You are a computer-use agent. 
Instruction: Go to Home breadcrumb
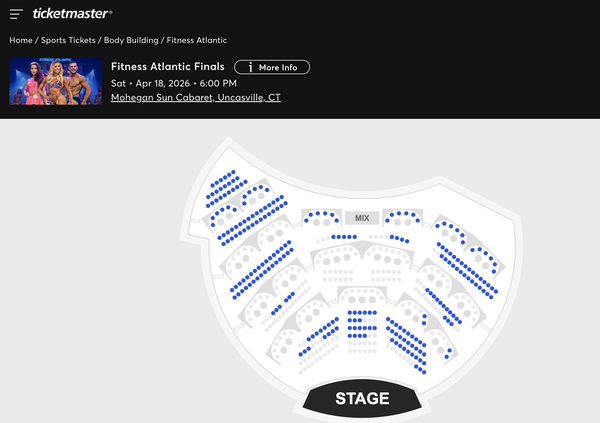click(x=21, y=40)
